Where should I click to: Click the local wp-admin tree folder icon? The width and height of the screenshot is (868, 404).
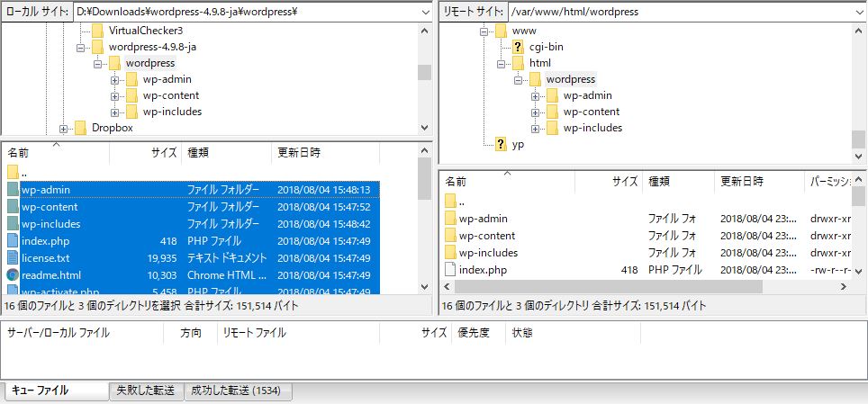[131, 79]
